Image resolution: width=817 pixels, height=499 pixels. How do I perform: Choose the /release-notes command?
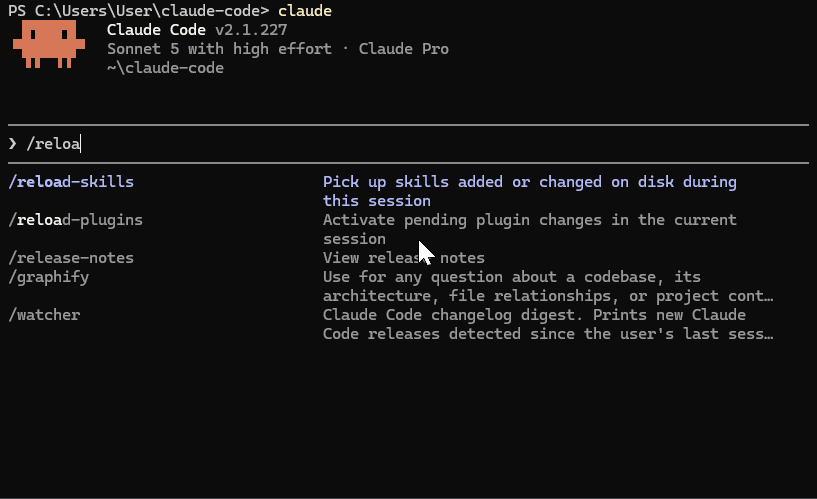[x=71, y=258]
